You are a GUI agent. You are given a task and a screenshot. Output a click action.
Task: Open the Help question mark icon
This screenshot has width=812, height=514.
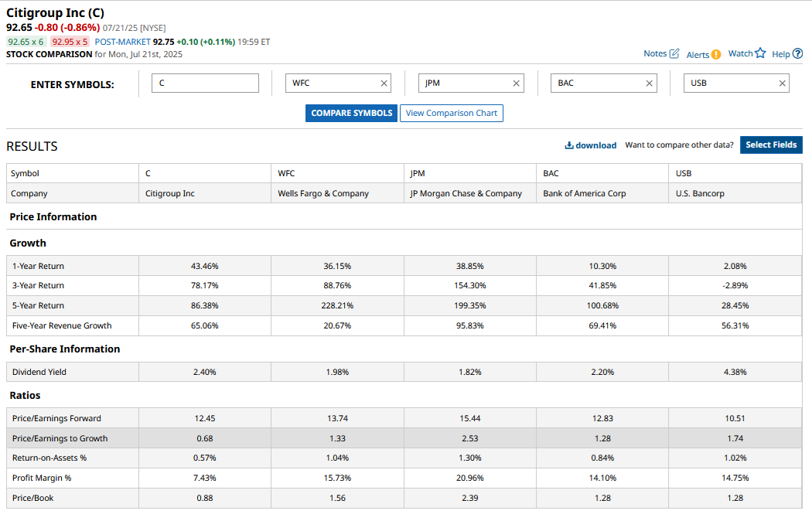797,53
